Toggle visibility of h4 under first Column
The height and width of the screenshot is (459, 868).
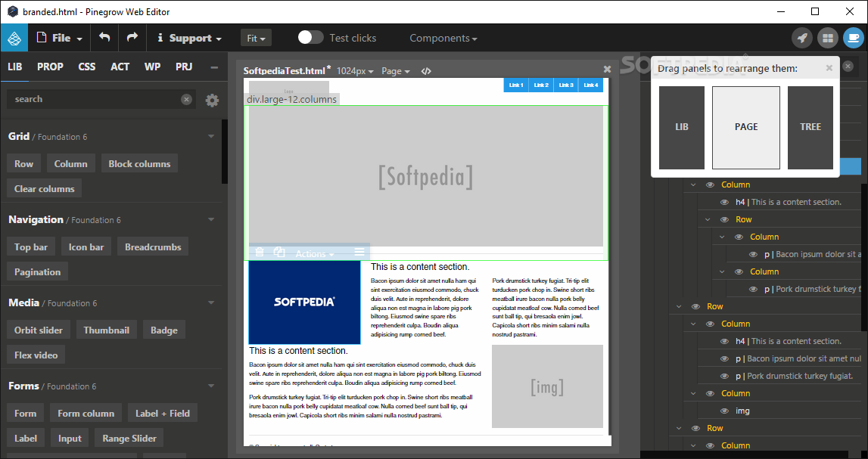724,202
